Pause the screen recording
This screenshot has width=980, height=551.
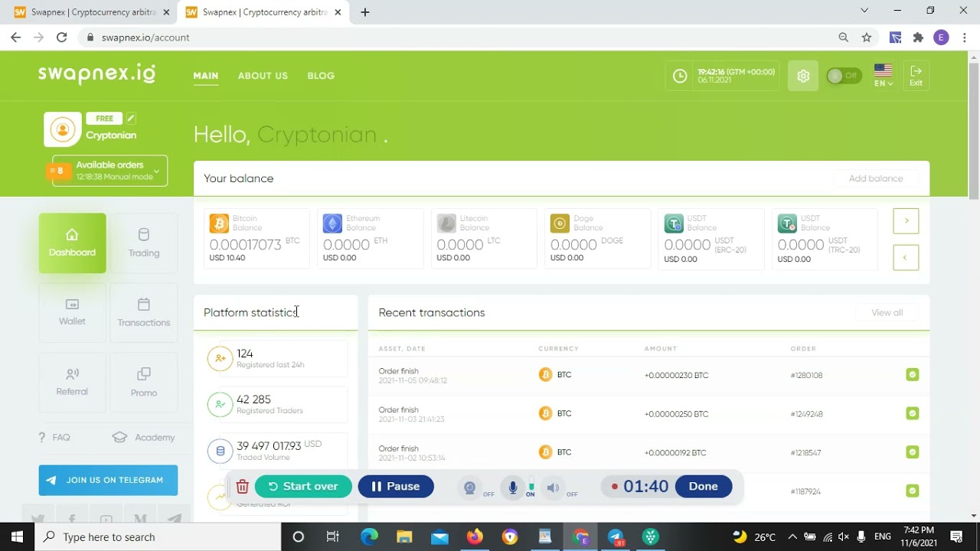(396, 487)
